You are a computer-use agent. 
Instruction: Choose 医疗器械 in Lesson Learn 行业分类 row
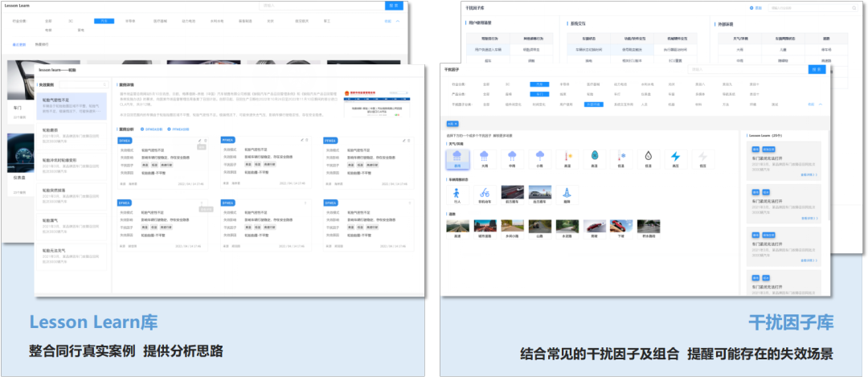(160, 21)
